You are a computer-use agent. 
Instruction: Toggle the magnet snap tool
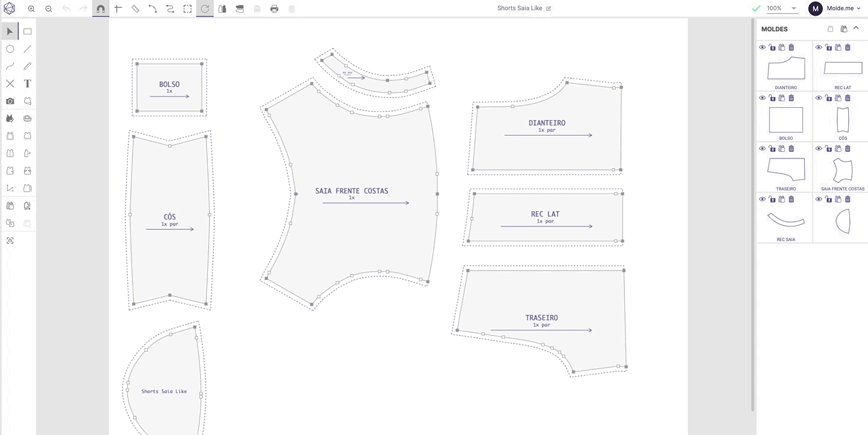coord(101,9)
